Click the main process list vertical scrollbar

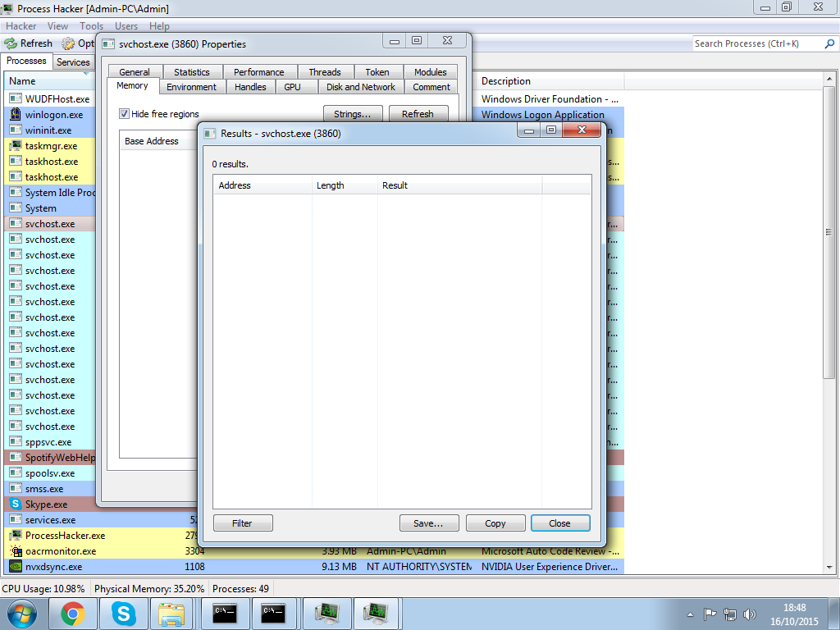click(x=830, y=328)
